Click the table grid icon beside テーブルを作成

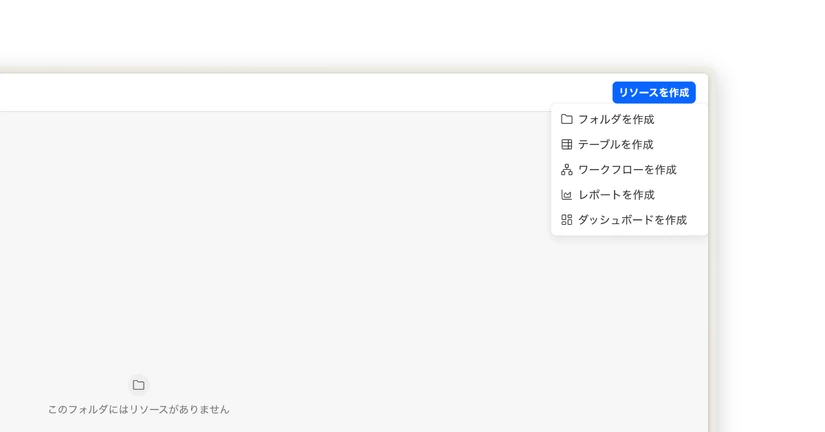pyautogui.click(x=567, y=144)
